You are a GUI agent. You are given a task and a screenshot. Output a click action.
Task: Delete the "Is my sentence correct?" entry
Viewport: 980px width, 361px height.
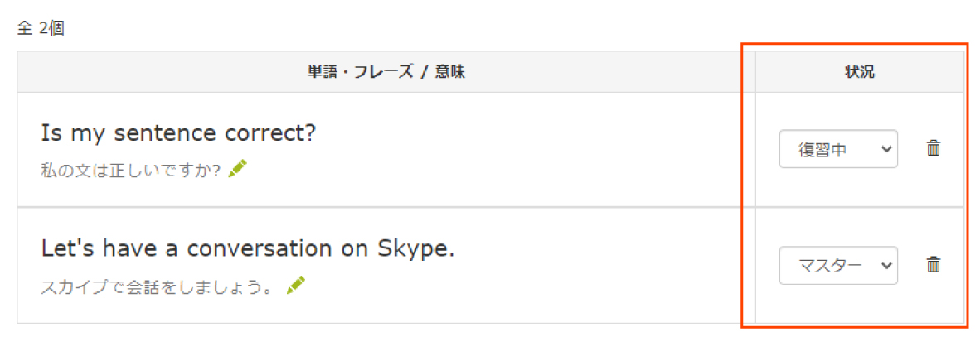point(933,148)
